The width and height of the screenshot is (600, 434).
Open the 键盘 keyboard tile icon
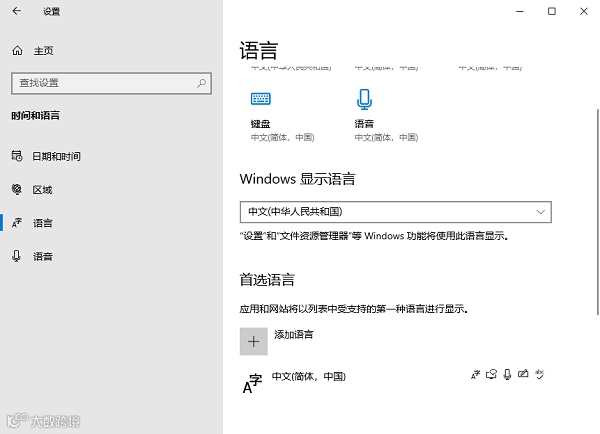tap(261, 98)
